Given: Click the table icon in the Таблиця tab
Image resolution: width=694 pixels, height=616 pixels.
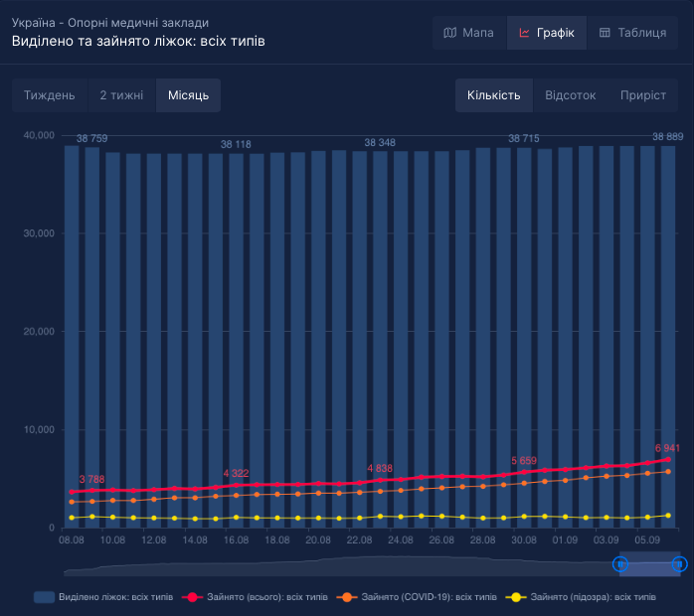Looking at the screenshot, I should (x=605, y=33).
